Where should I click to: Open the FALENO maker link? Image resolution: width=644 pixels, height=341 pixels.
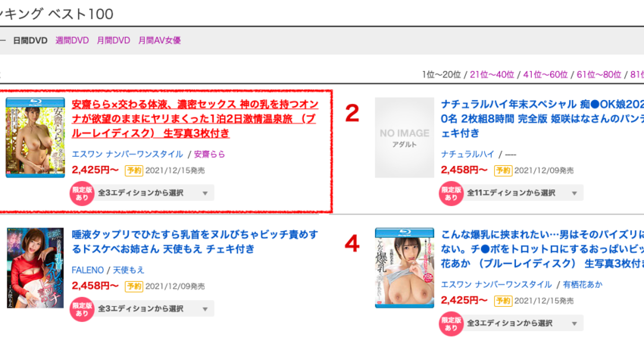87,270
